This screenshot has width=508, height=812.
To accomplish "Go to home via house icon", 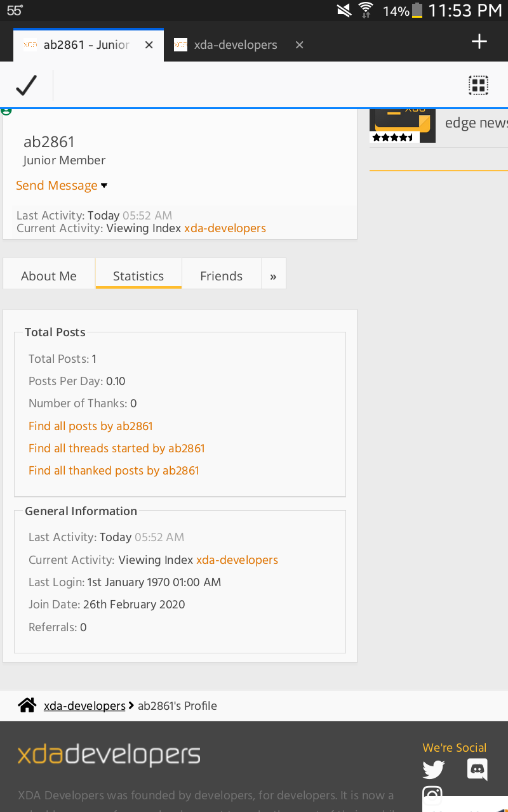I will point(27,705).
